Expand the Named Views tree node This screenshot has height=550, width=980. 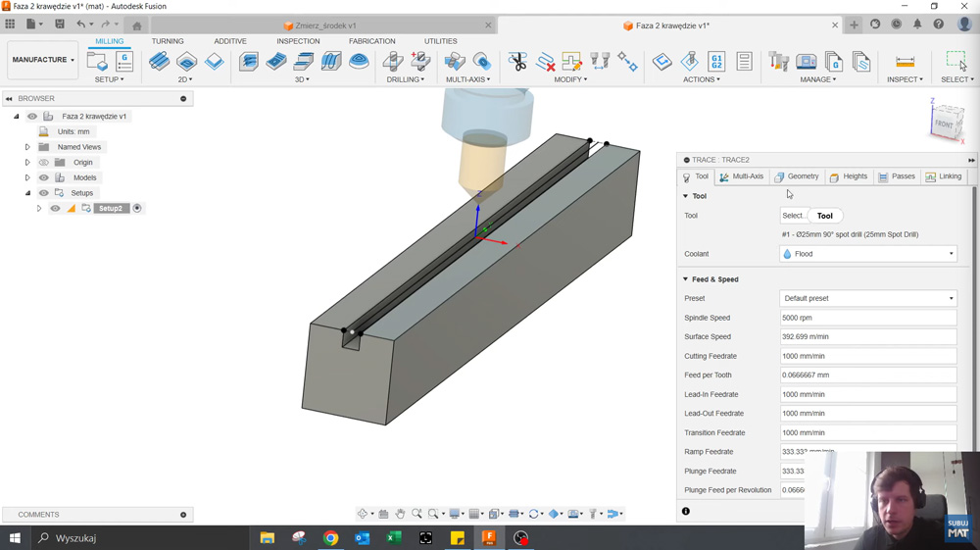coord(27,147)
